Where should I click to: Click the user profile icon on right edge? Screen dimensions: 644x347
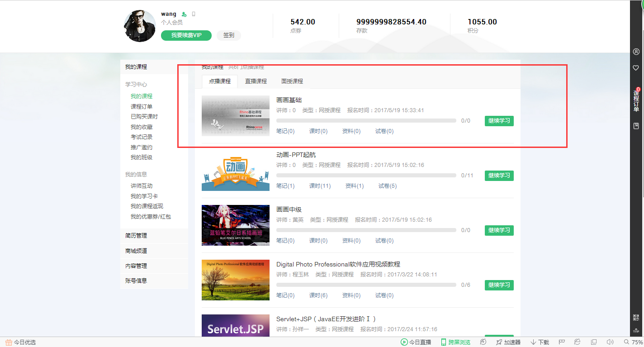636,52
